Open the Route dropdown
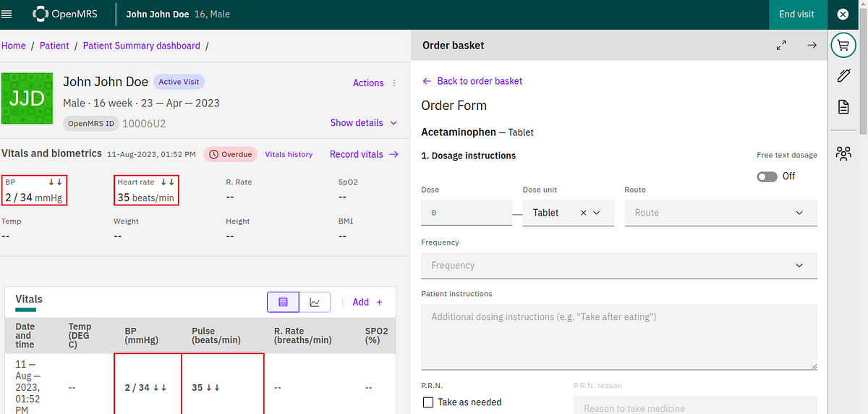The height and width of the screenshot is (414, 868). click(x=720, y=213)
